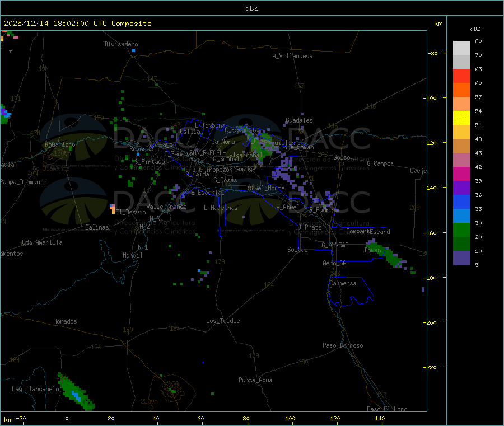Click the Divisadero location label

tap(121, 44)
